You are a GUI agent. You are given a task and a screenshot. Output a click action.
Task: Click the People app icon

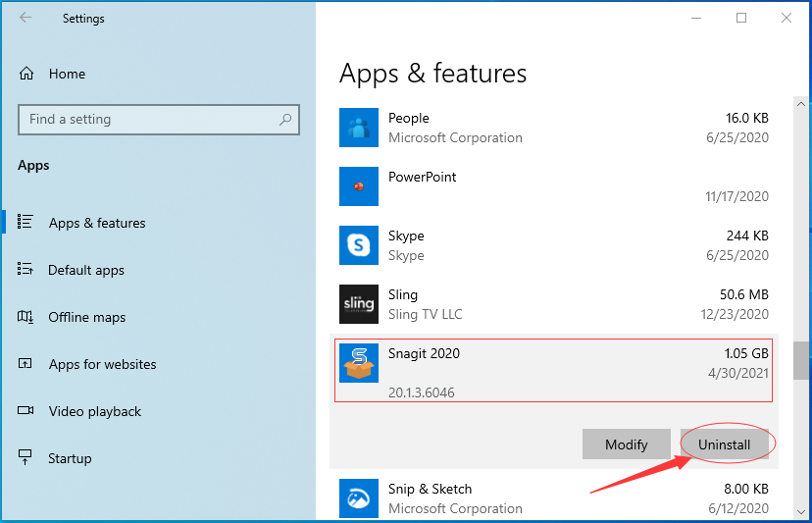(359, 128)
